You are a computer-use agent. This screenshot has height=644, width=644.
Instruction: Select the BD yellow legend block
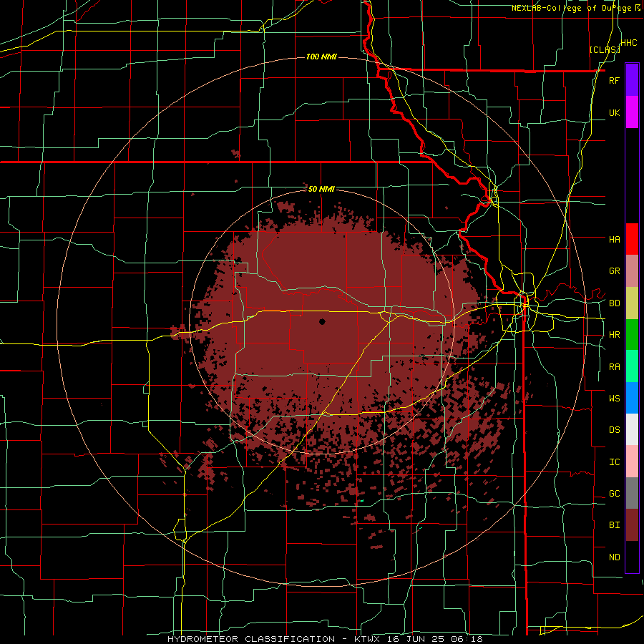[x=632, y=303]
